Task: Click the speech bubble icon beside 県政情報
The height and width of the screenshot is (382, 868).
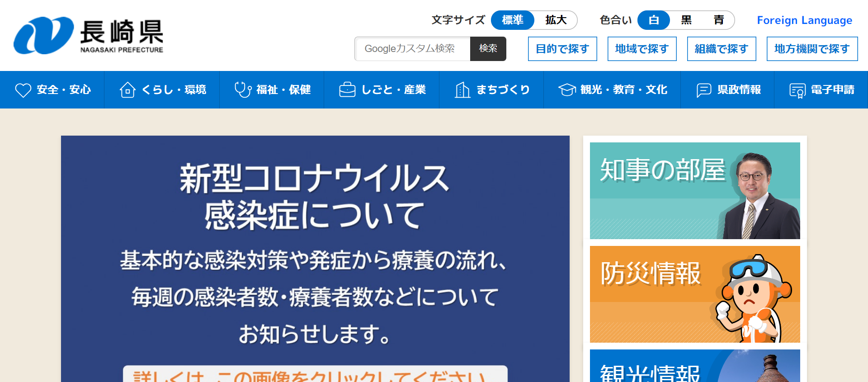Action: click(704, 90)
